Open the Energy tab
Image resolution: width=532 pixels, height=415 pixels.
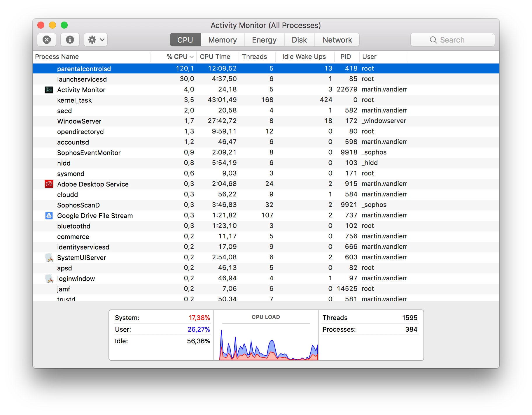(x=264, y=40)
